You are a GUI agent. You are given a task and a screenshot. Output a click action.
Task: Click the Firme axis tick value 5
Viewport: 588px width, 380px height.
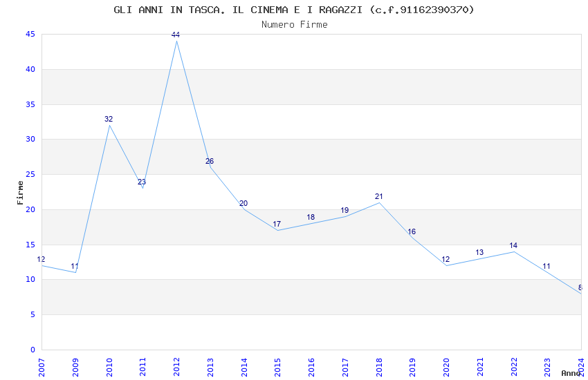[x=33, y=315]
